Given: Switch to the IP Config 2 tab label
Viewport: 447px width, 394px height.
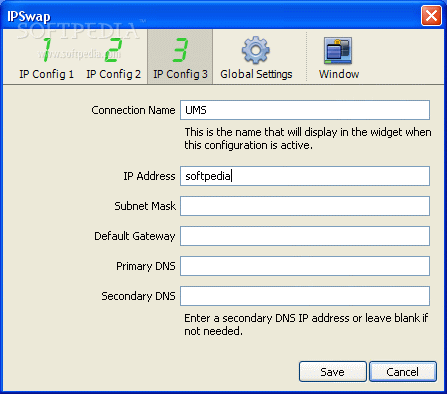Looking at the screenshot, I should click(113, 74).
